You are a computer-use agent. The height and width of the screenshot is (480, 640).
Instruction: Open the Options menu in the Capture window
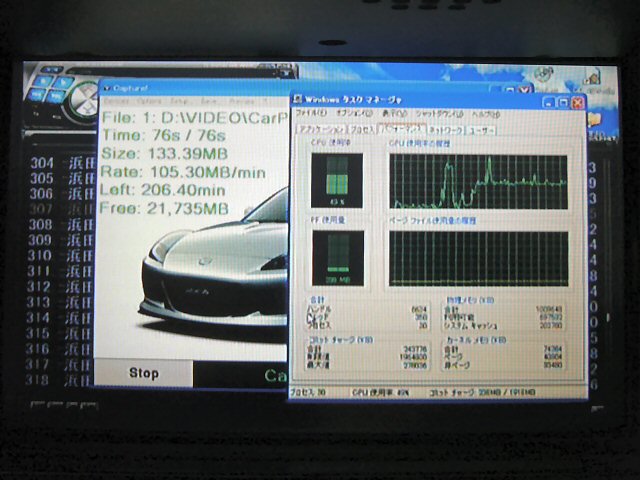(149, 100)
